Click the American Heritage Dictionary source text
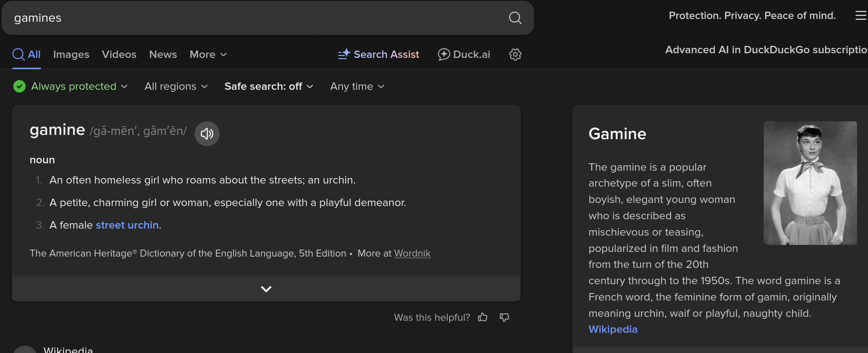This screenshot has height=353, width=868. [188, 253]
